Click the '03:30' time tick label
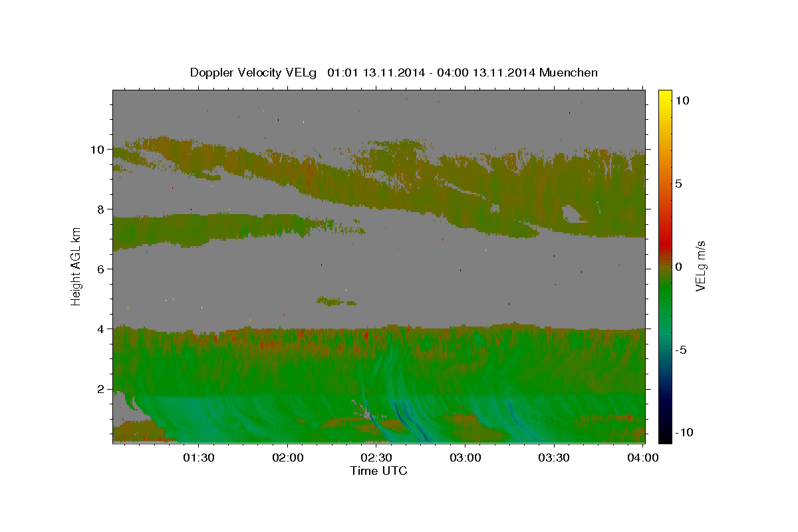This screenshot has height=532, width=798. click(x=555, y=458)
